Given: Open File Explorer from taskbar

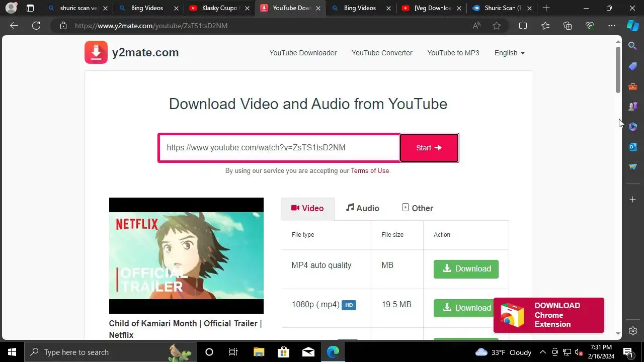Looking at the screenshot, I should (259, 352).
